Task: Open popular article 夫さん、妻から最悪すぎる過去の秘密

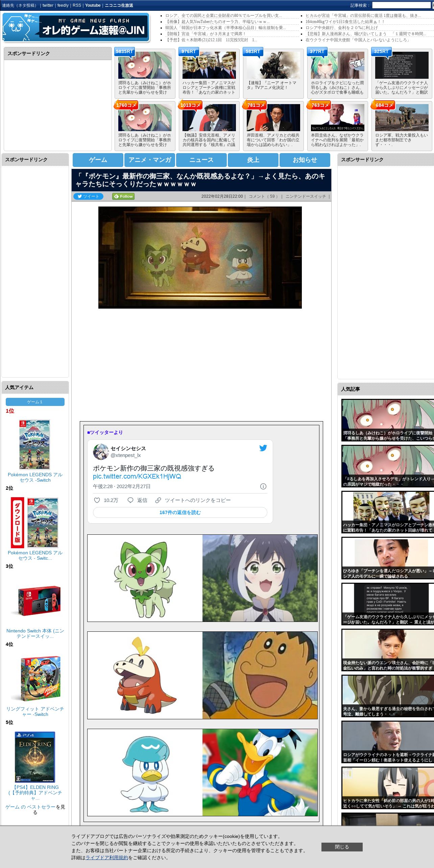Action: (x=388, y=696)
